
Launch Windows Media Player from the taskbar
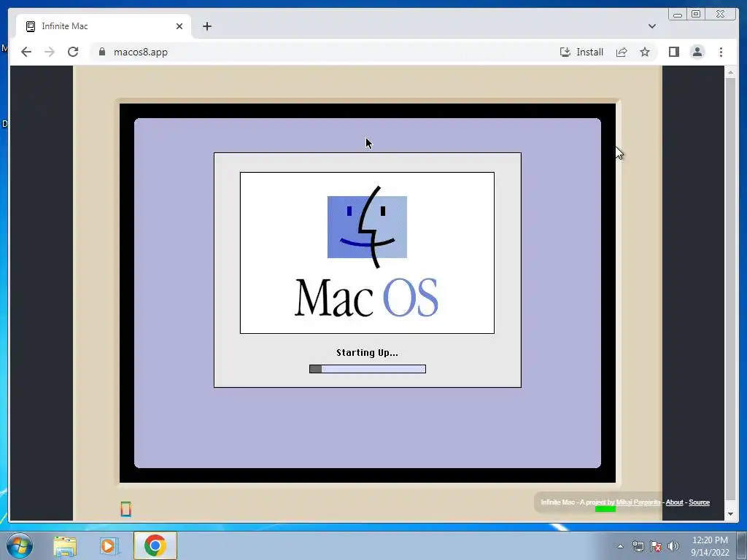point(109,546)
